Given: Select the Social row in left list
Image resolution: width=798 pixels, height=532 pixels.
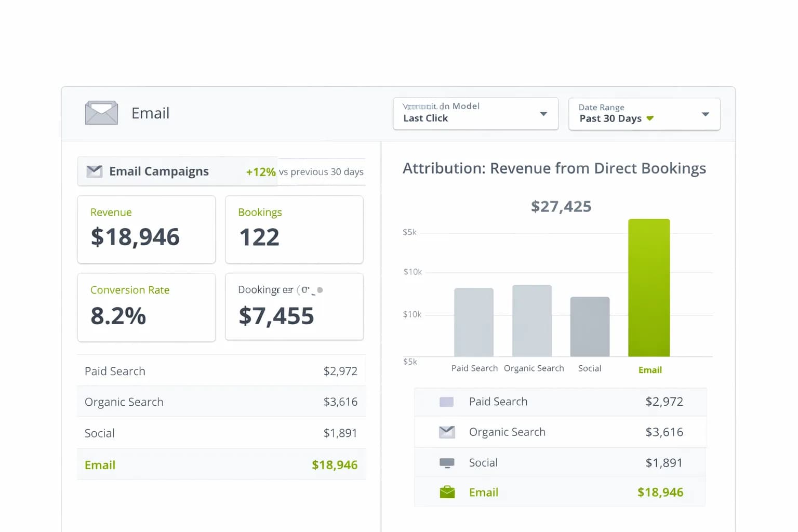Looking at the screenshot, I should [221, 433].
